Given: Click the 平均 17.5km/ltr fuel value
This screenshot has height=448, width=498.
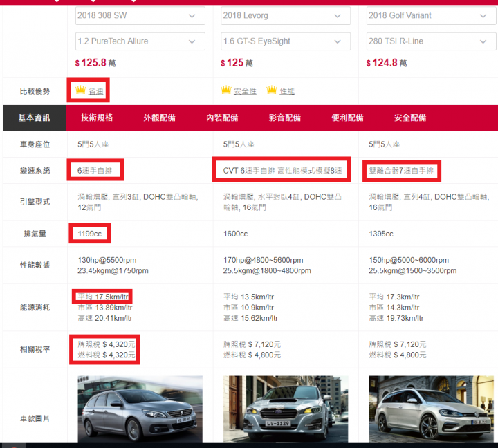Looking at the screenshot, I should click(103, 297).
